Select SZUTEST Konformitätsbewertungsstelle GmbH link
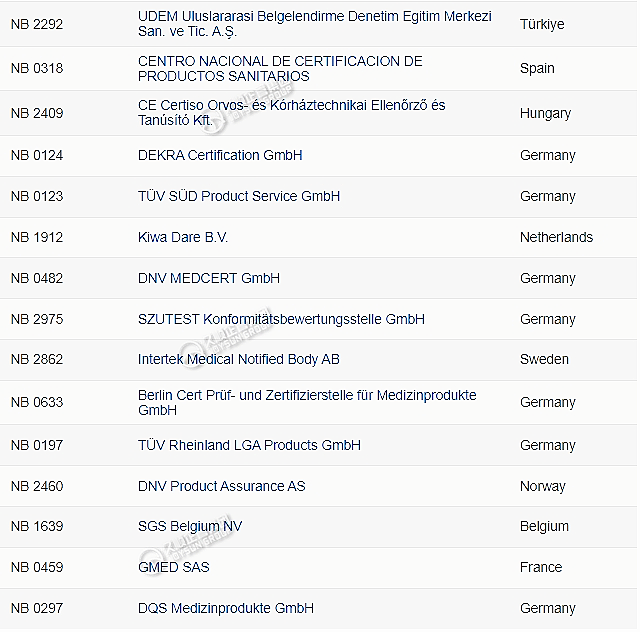This screenshot has width=640, height=632. pyautogui.click(x=281, y=319)
